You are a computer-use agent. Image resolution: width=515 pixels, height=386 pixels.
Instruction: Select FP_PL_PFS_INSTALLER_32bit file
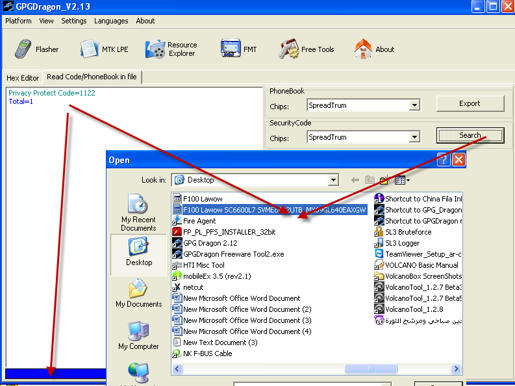224,232
